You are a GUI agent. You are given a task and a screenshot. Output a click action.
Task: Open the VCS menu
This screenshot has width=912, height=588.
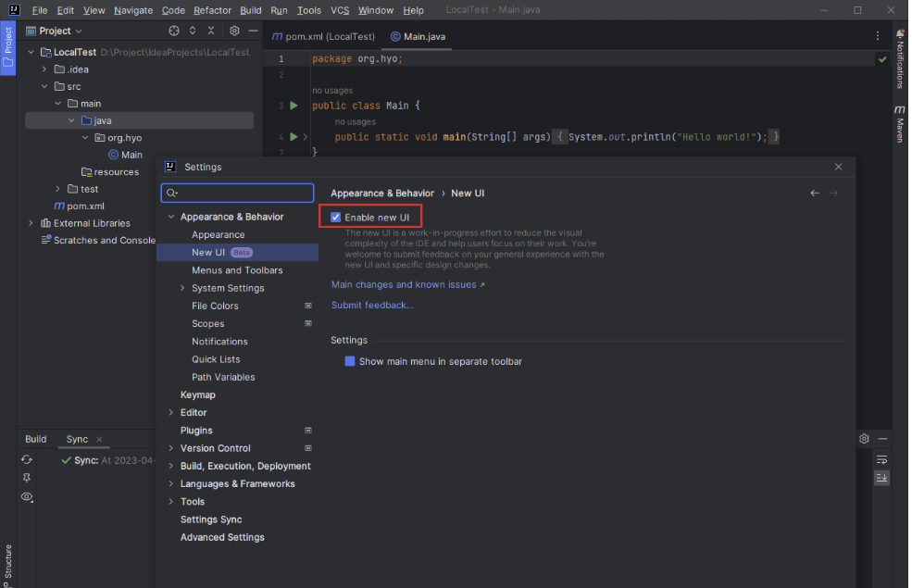(340, 10)
